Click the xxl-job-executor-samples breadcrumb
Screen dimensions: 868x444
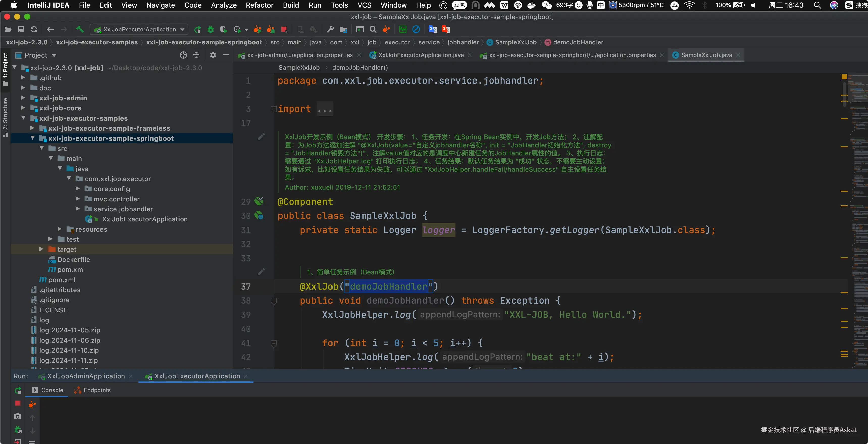pos(97,42)
